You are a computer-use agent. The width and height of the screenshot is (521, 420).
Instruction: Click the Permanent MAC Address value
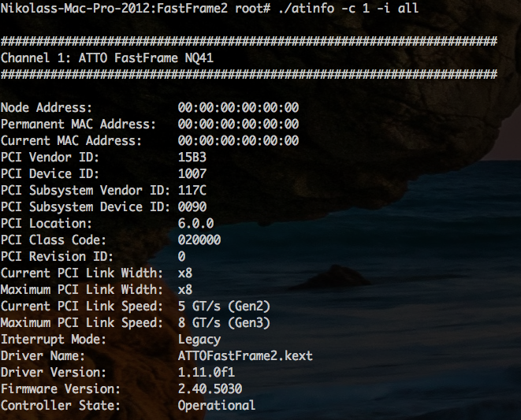click(238, 125)
